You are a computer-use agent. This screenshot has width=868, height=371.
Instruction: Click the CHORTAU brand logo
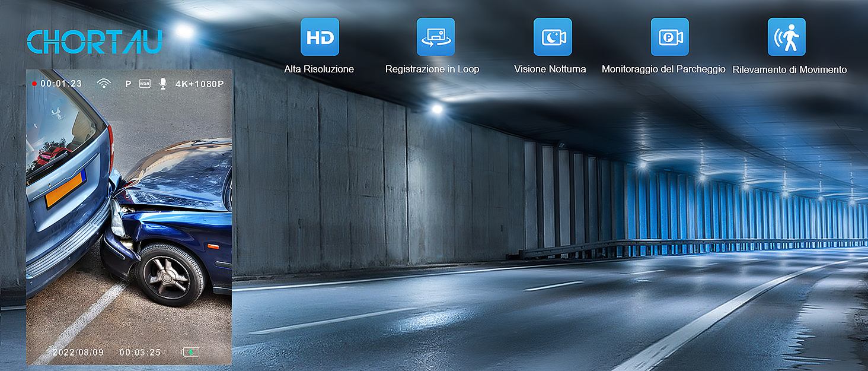pyautogui.click(x=94, y=42)
